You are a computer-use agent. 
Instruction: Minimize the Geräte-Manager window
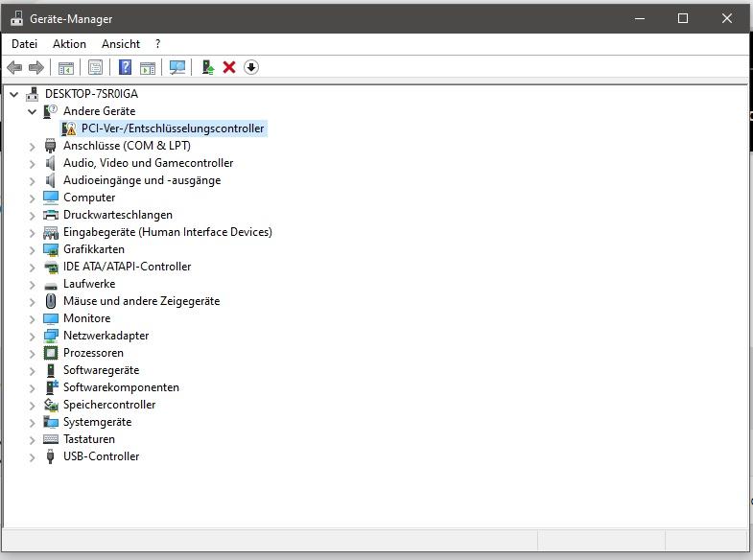click(x=640, y=18)
